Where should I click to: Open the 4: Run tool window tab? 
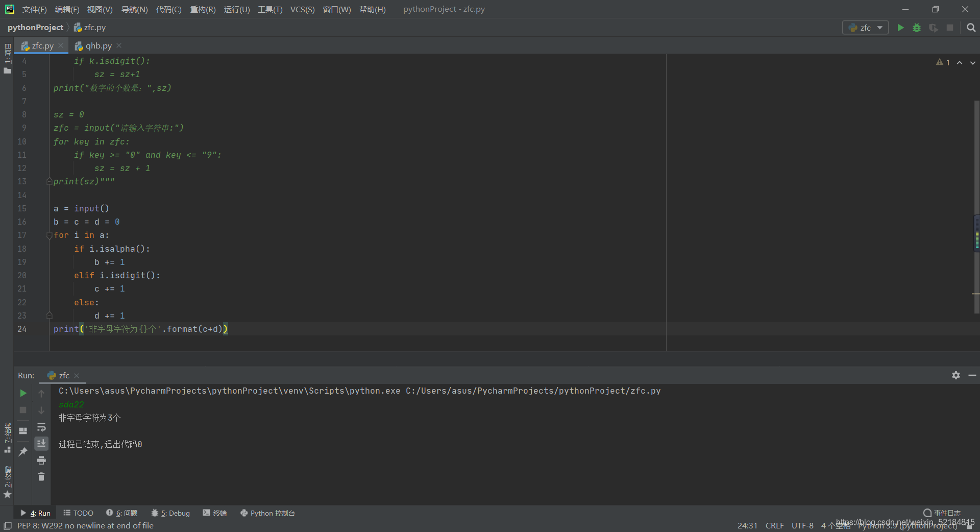(36, 513)
